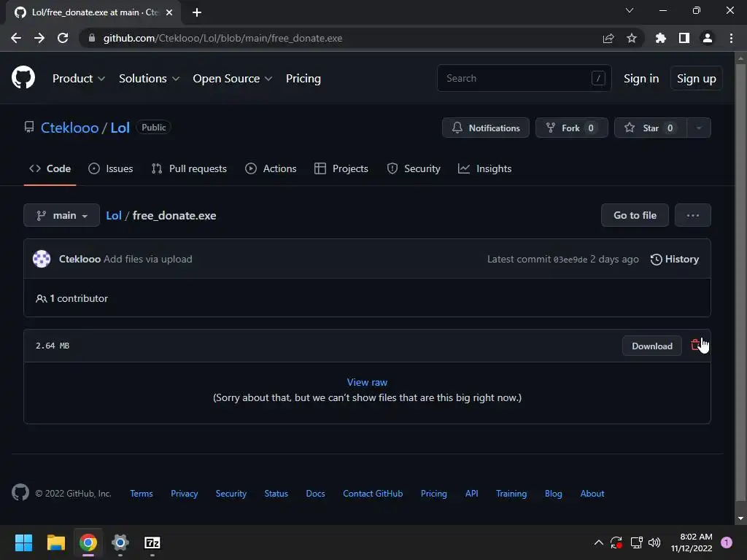Click the Sign up button

[696, 79]
